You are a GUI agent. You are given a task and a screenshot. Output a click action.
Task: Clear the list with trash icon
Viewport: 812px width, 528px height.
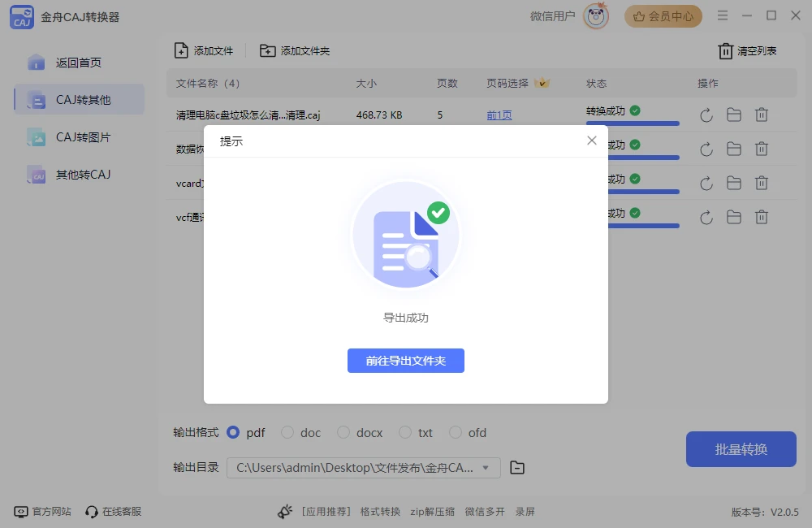pyautogui.click(x=725, y=51)
